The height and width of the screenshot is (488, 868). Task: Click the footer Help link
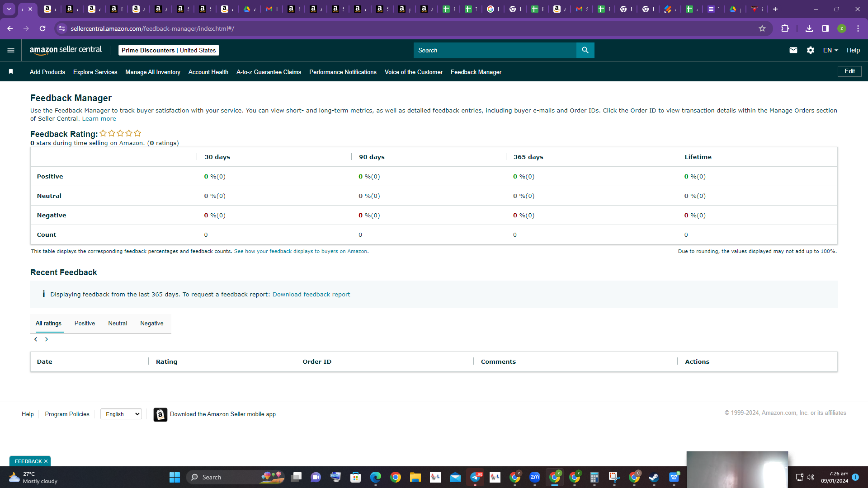click(28, 414)
